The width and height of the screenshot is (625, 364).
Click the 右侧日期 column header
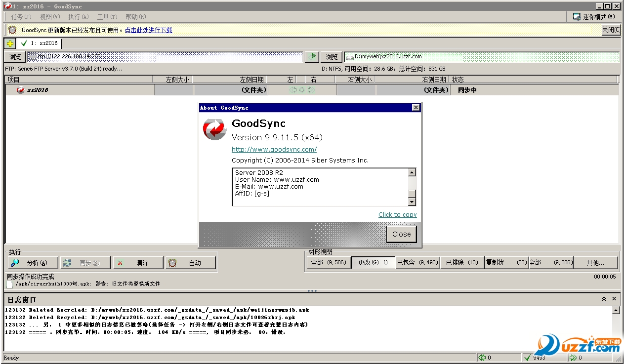(412, 79)
